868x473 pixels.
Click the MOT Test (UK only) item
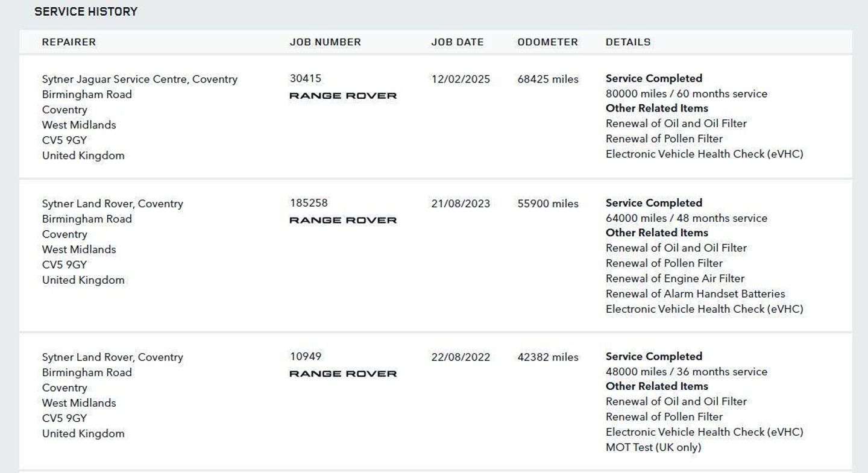tap(653, 447)
